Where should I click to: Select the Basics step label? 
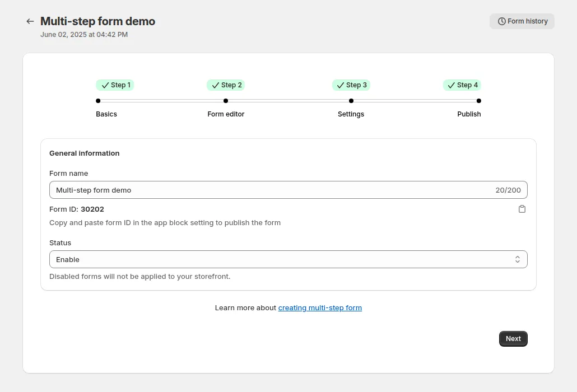pos(106,114)
